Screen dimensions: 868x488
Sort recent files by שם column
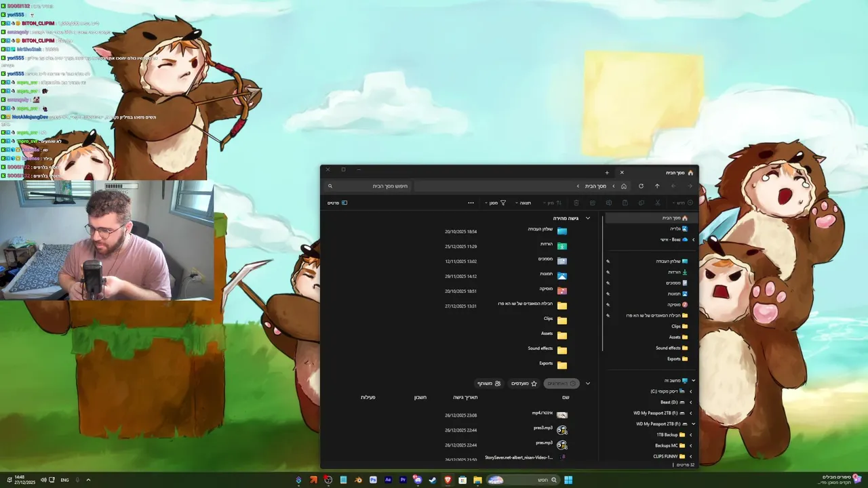[x=566, y=397]
